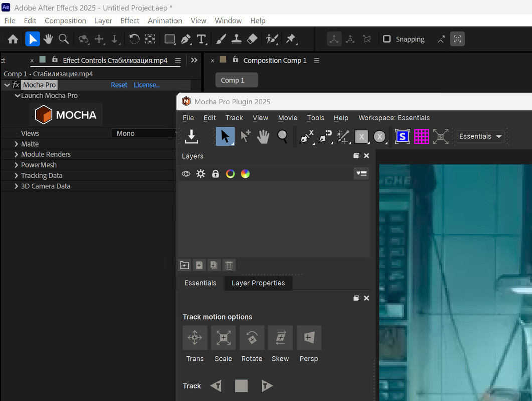Open the After Effects Composition menu
The image size is (532, 401).
pyautogui.click(x=65, y=21)
